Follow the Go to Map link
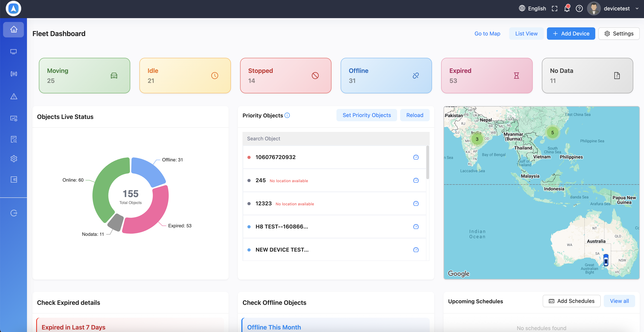Image resolution: width=644 pixels, height=332 pixels. (487, 34)
